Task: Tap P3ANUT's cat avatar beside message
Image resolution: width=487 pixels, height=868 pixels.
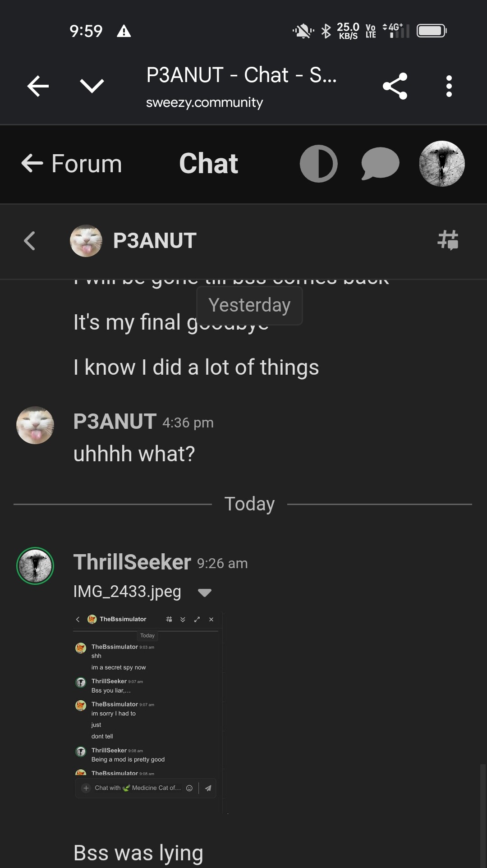Action: (x=35, y=425)
